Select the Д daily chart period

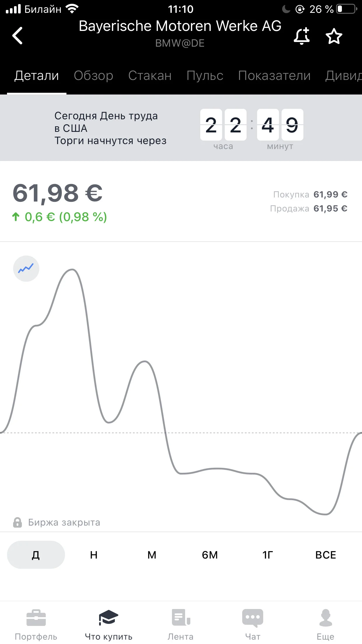click(36, 554)
